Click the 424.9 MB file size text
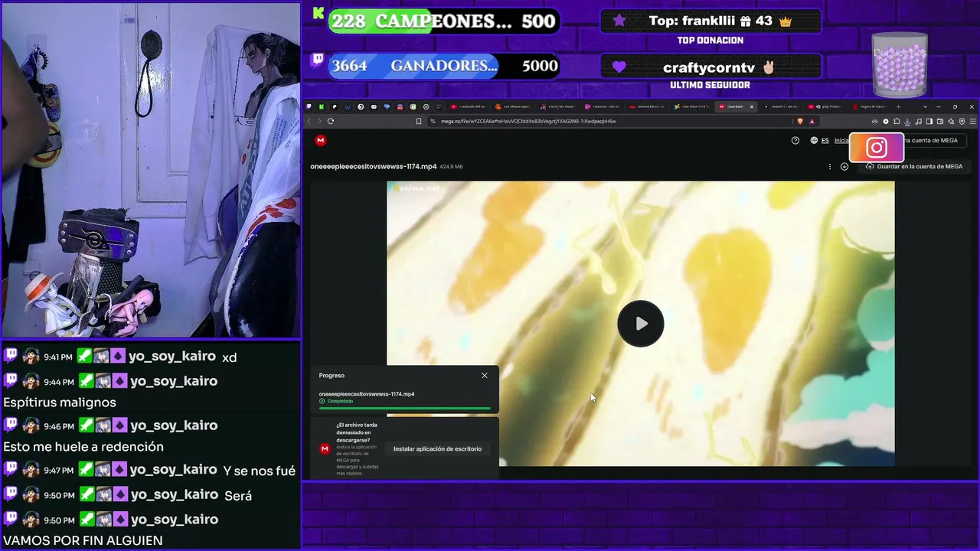Image resolution: width=980 pixels, height=551 pixels. tap(451, 166)
